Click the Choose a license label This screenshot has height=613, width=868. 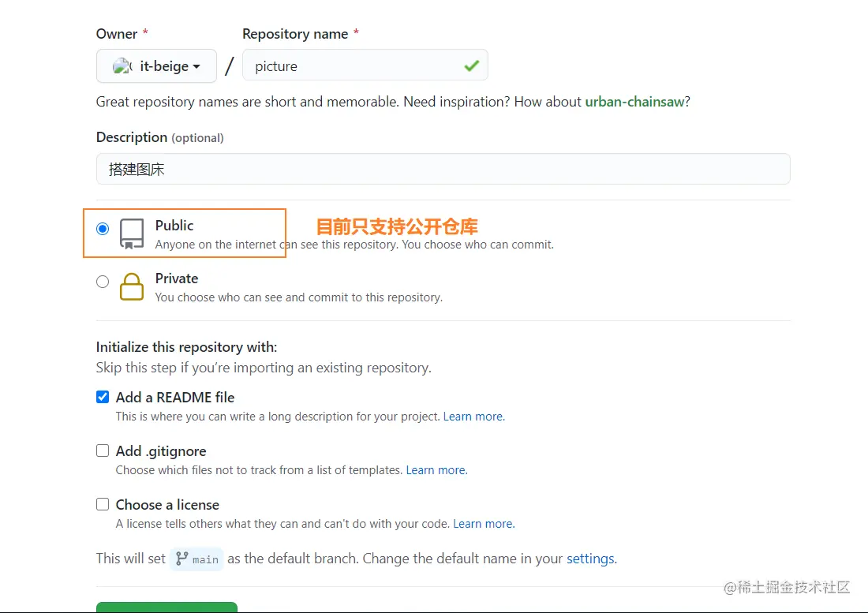pyautogui.click(x=167, y=505)
